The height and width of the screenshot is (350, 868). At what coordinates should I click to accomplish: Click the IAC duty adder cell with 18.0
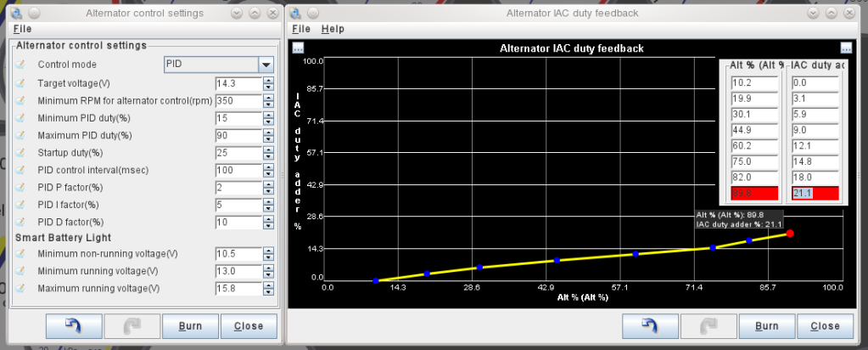[x=815, y=178]
